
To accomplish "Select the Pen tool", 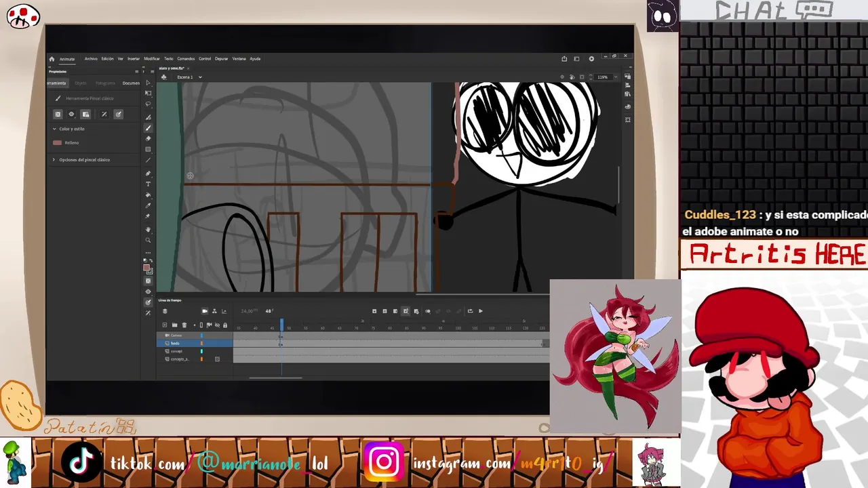I will pyautogui.click(x=148, y=174).
